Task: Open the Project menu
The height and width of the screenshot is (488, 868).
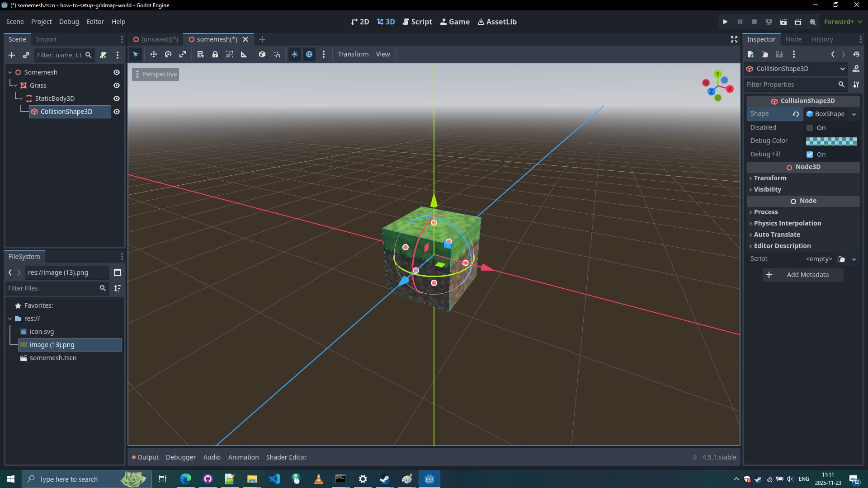Action: 41,22
